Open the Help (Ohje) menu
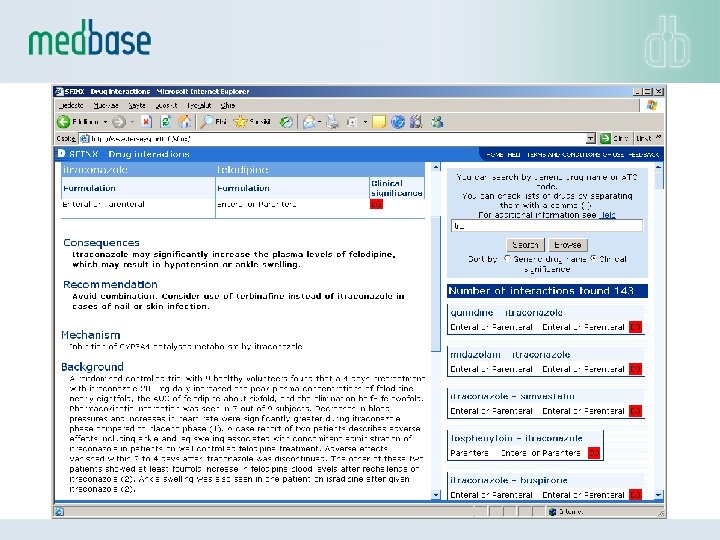This screenshot has height=540, width=720. (x=228, y=106)
